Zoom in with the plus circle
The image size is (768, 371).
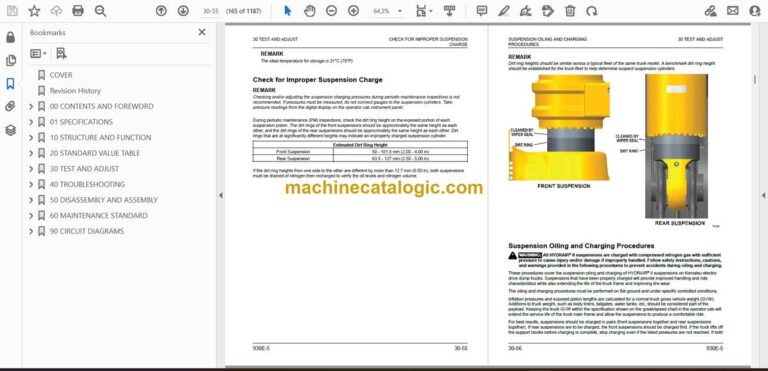[353, 11]
